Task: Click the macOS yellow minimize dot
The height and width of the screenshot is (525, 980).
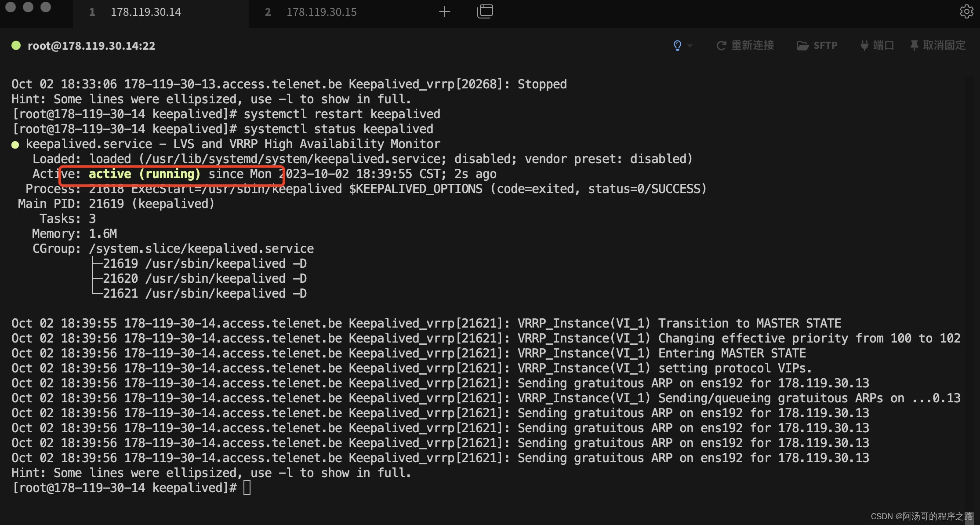Action: point(28,7)
